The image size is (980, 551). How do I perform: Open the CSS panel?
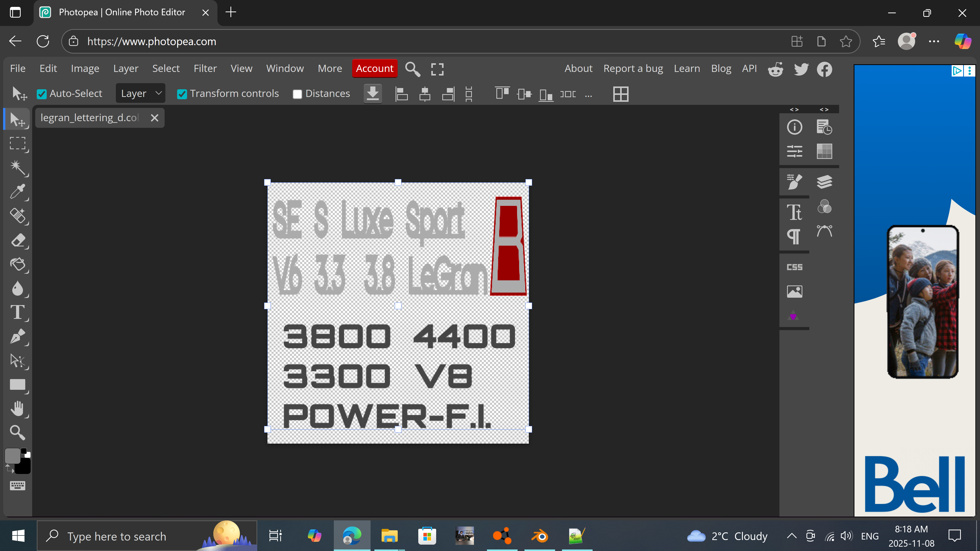pos(794,267)
